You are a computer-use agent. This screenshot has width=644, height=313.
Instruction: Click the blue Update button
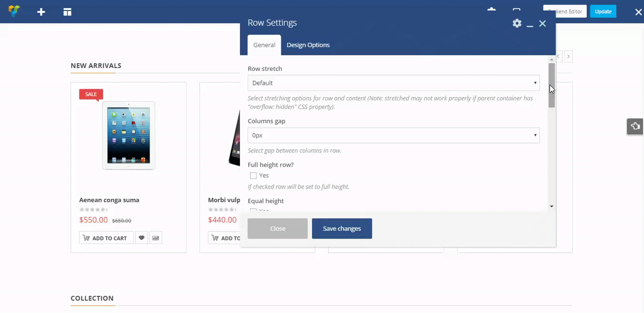(603, 12)
